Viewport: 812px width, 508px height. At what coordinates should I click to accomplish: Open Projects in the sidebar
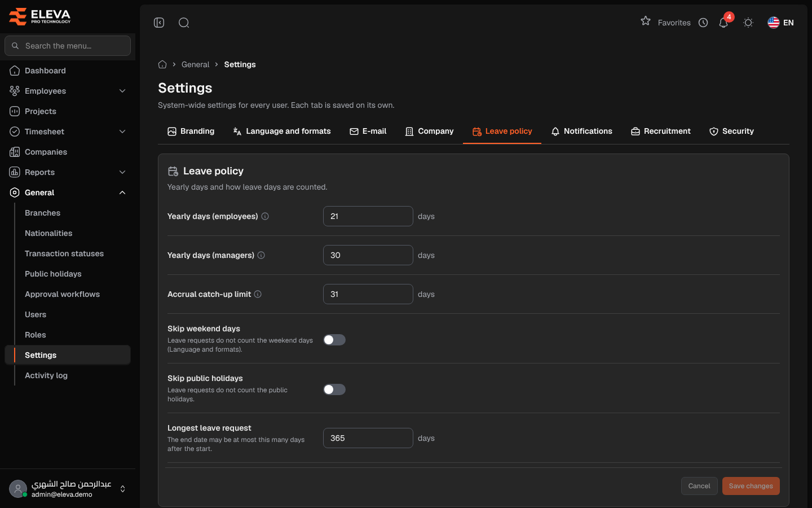68,111
